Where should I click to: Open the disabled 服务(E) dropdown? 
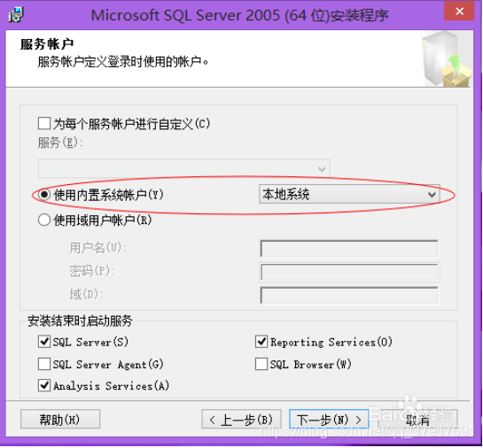click(184, 168)
